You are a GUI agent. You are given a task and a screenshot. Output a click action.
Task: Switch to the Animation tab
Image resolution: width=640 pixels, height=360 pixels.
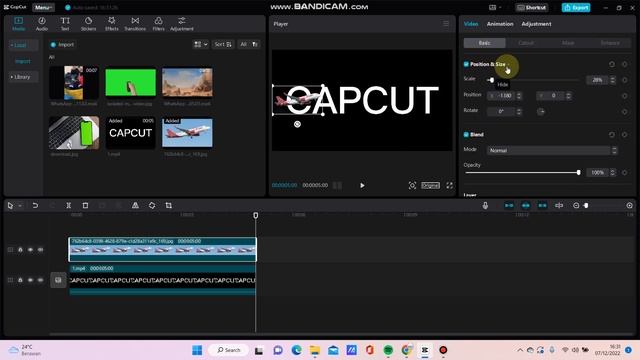click(500, 24)
